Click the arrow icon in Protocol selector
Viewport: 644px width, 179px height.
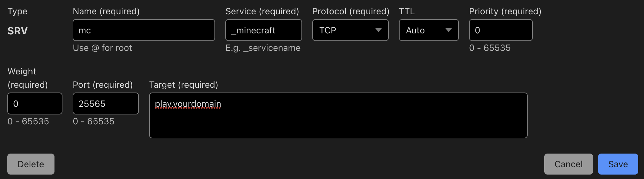click(379, 30)
